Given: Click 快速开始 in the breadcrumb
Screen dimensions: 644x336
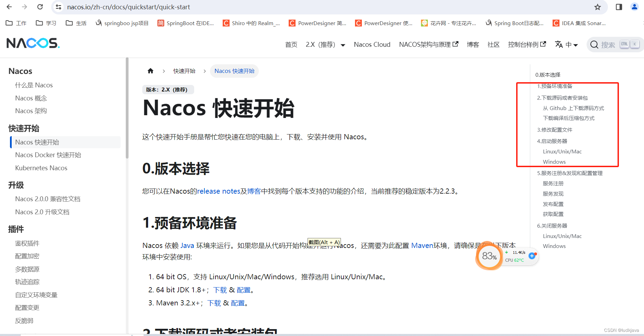Looking at the screenshot, I should coord(184,71).
